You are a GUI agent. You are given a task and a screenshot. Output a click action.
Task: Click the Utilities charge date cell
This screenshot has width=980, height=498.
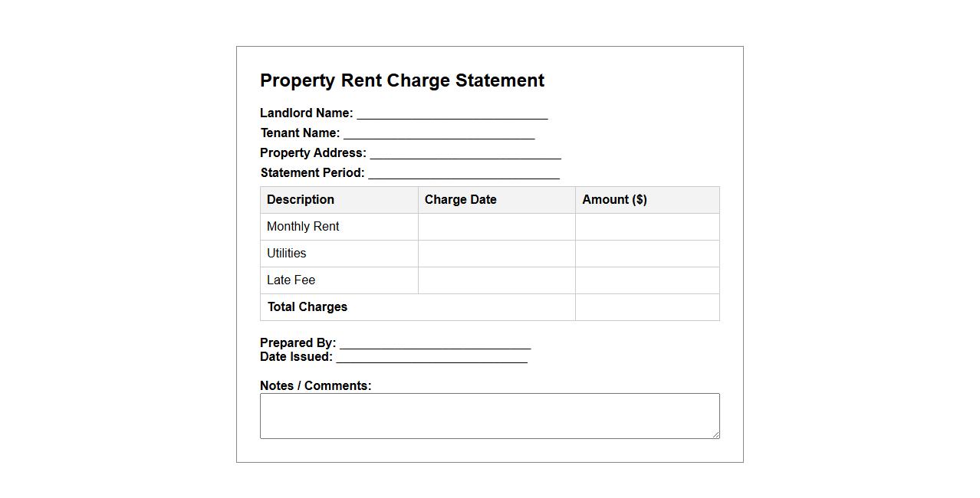click(x=496, y=254)
